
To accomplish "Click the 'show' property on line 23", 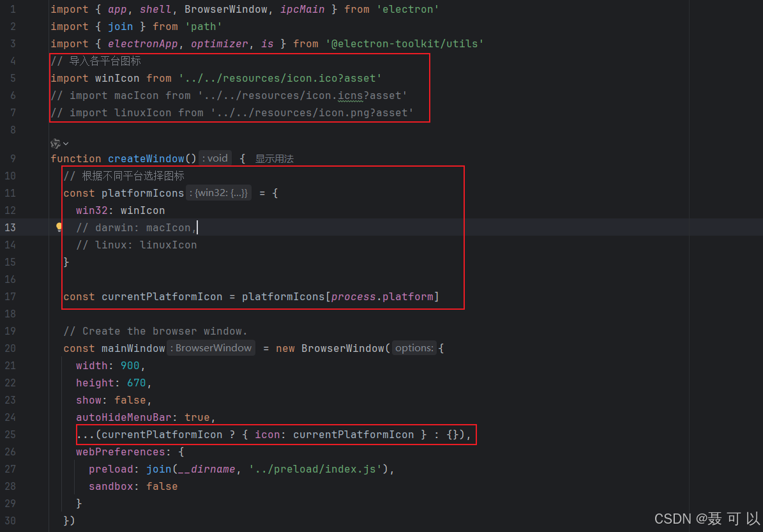I will click(x=89, y=400).
